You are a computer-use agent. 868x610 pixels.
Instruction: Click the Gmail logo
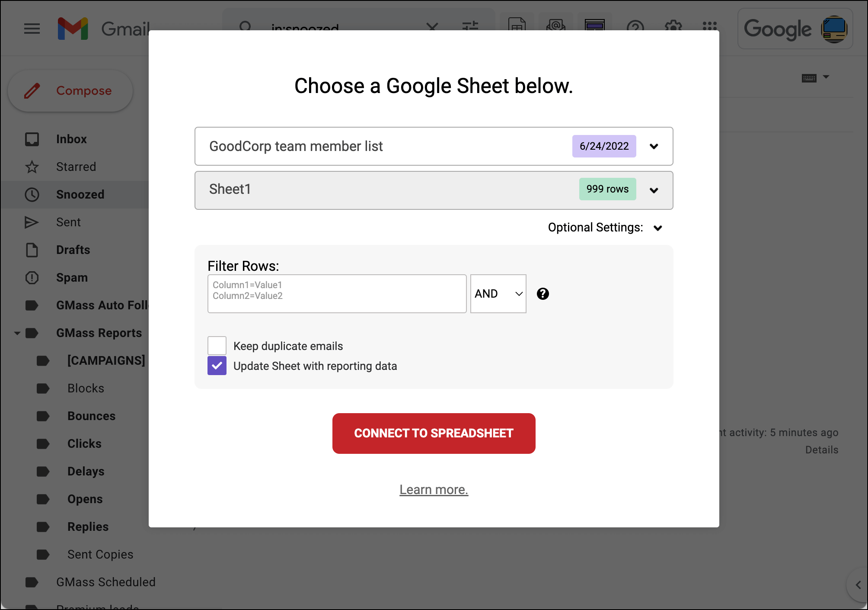click(x=104, y=29)
